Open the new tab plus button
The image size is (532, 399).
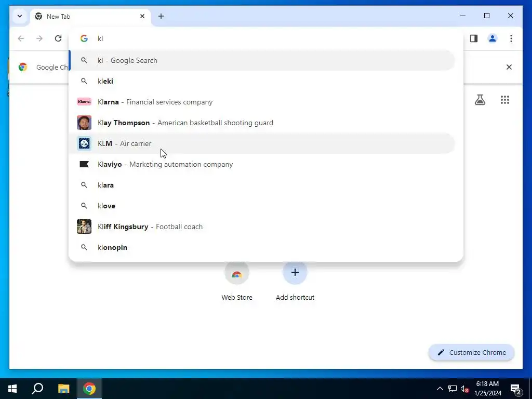(x=161, y=16)
